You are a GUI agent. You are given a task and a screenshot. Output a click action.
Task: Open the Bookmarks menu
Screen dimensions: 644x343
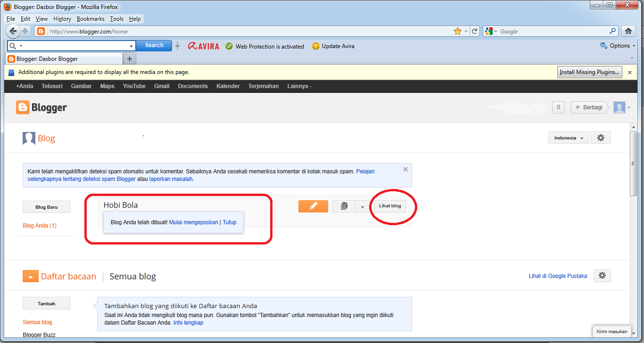coord(91,19)
